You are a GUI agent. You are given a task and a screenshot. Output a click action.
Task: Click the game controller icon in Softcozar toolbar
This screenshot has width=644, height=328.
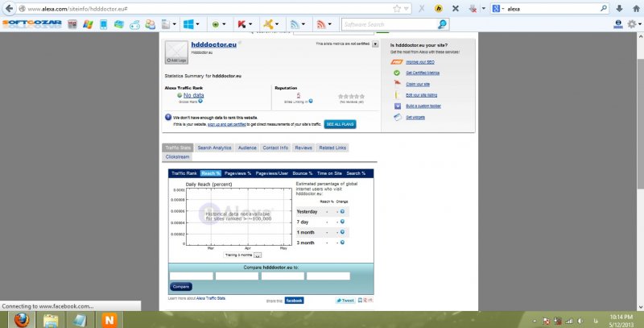pos(134,25)
